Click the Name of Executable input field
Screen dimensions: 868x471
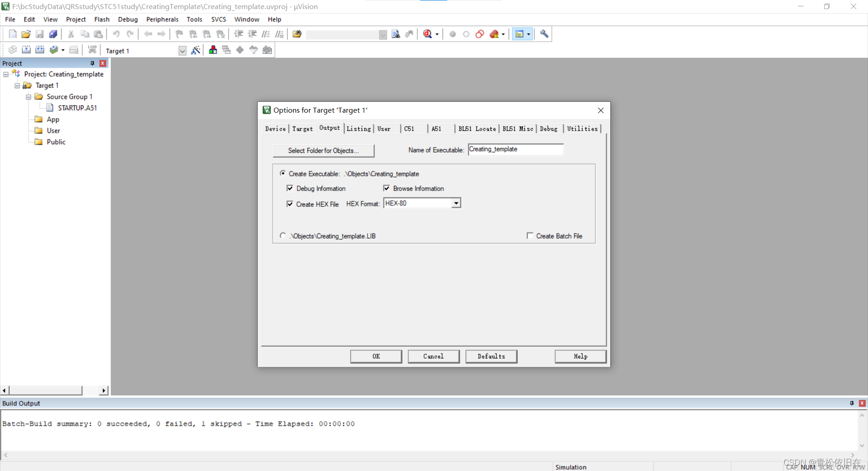tap(516, 149)
